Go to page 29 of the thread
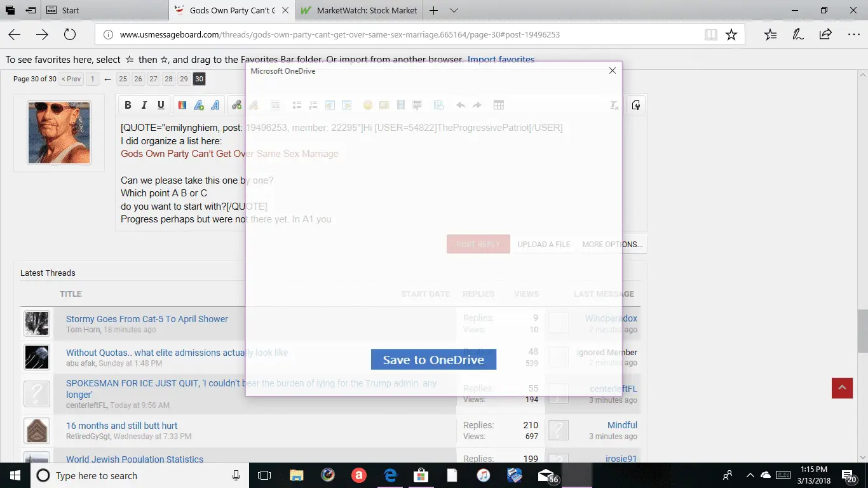 184,79
